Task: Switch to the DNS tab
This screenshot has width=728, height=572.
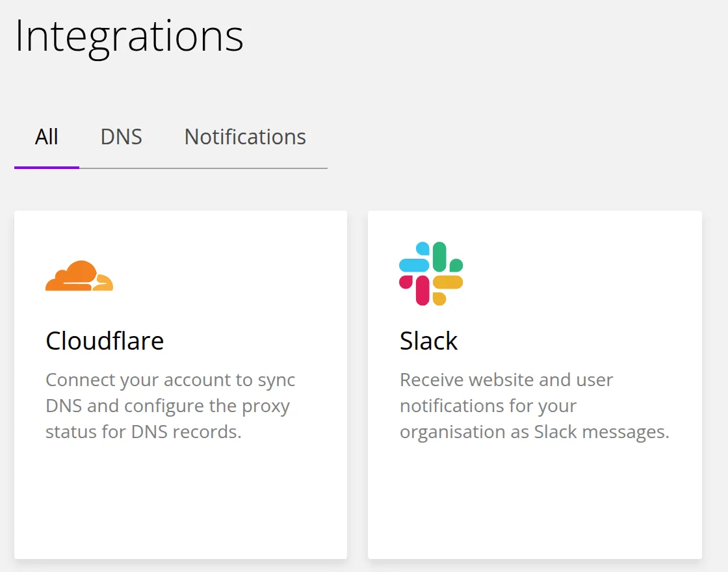Action: tap(121, 137)
